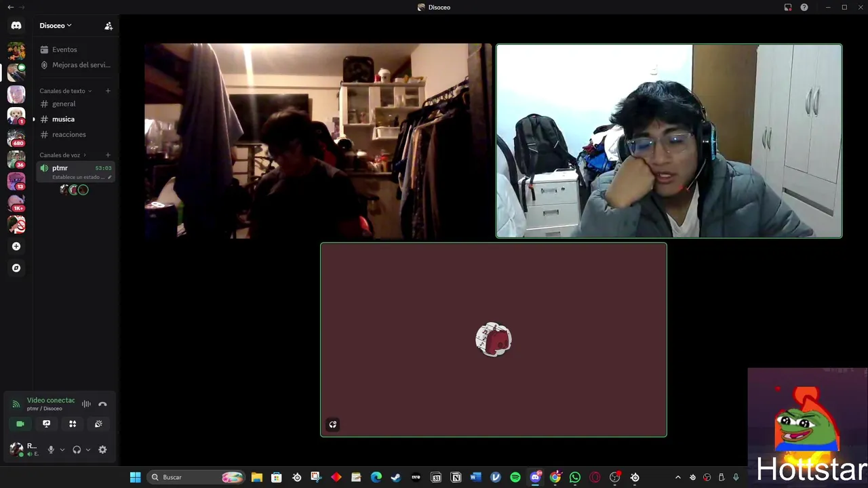Deafen audio with headphones icon
The height and width of the screenshot is (488, 868).
(x=77, y=449)
